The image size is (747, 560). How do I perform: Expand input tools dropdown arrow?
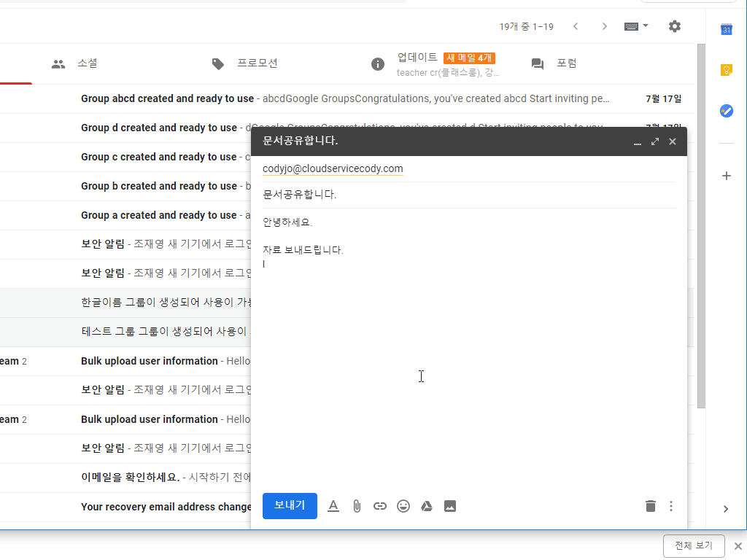click(646, 26)
